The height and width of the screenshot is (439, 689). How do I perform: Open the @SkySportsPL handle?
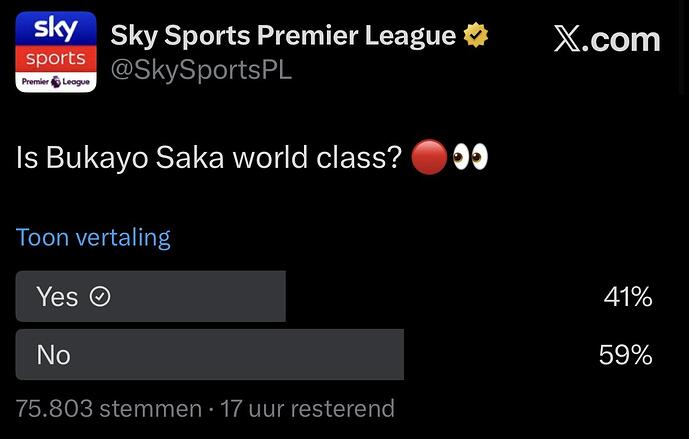pos(201,71)
